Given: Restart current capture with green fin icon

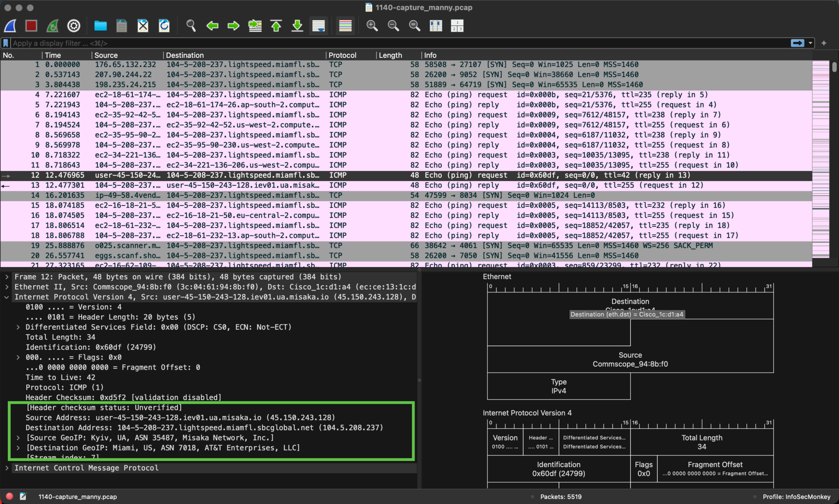Looking at the screenshot, I should 52,26.
